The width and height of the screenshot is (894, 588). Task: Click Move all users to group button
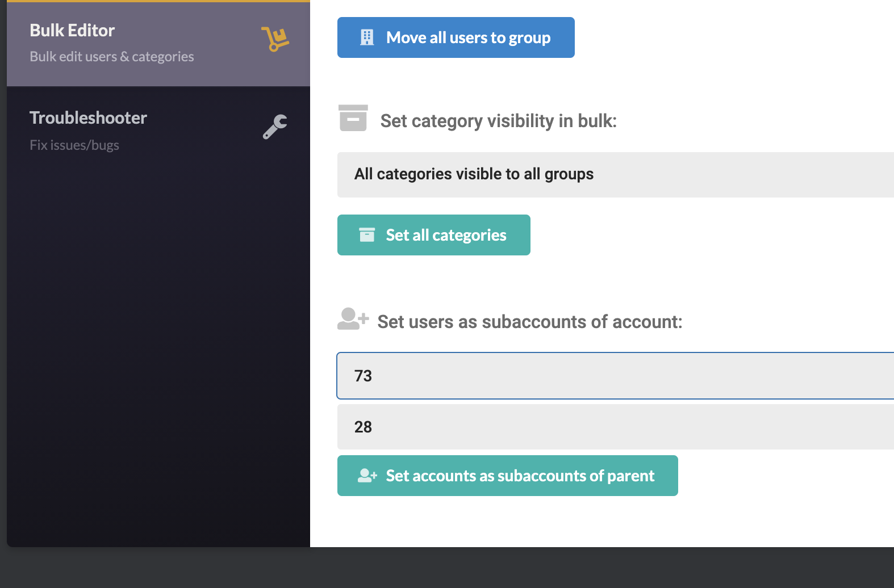(456, 37)
